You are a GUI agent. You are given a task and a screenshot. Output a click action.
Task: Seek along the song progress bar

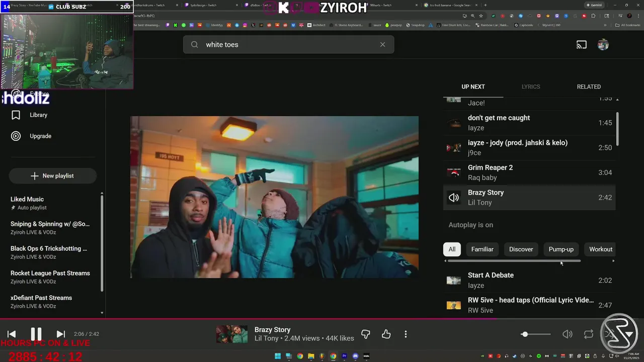pos(322,318)
